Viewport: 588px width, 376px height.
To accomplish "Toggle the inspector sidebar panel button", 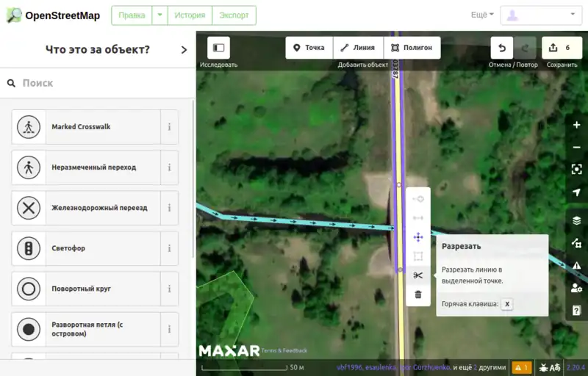I will (218, 48).
